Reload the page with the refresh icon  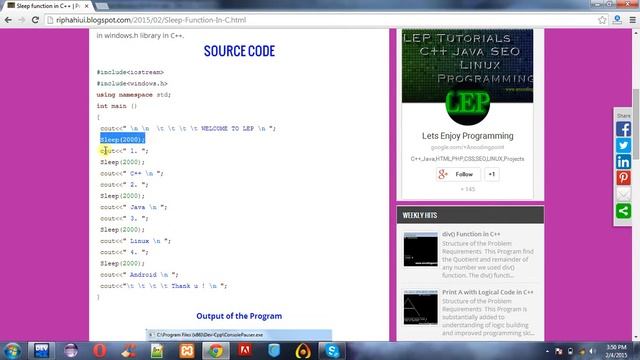click(x=36, y=20)
